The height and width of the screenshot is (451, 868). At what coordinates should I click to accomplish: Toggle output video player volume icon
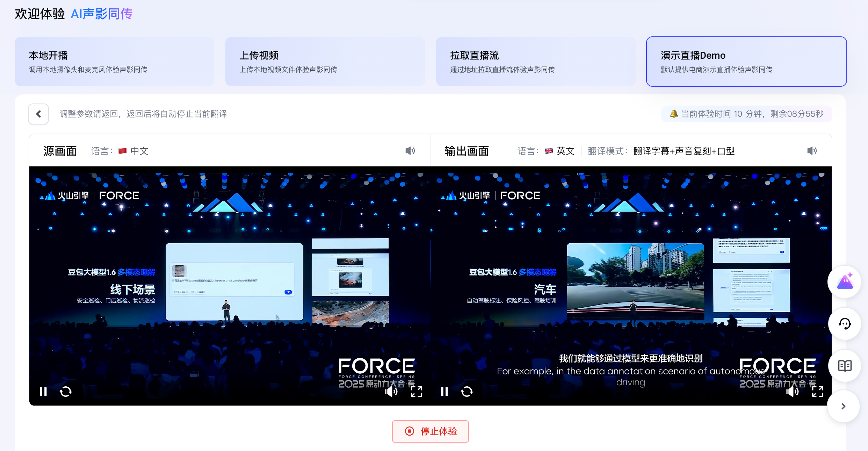pyautogui.click(x=793, y=392)
